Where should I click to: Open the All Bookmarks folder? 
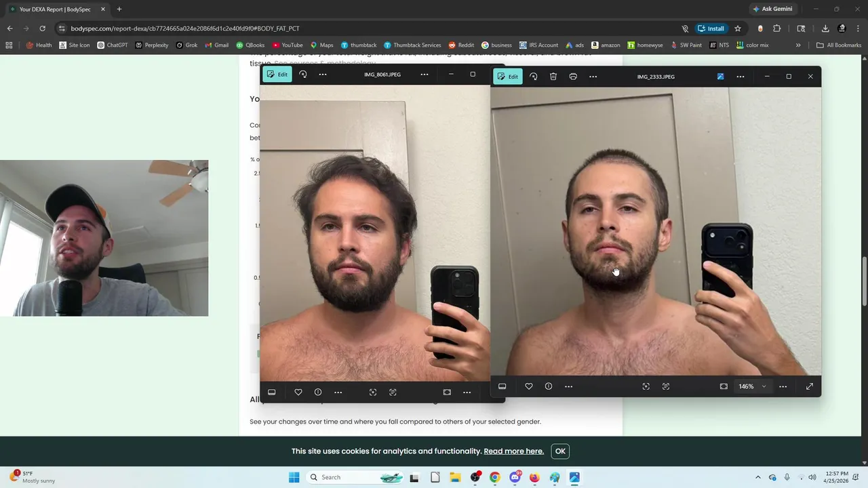click(839, 45)
